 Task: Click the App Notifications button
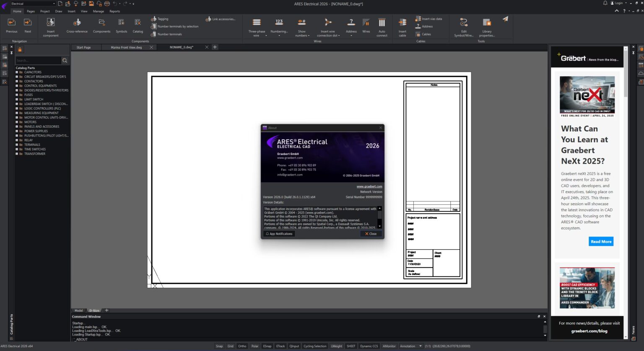[x=279, y=234]
